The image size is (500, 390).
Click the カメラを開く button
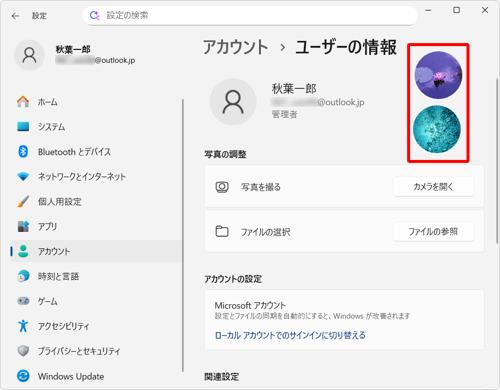(433, 187)
